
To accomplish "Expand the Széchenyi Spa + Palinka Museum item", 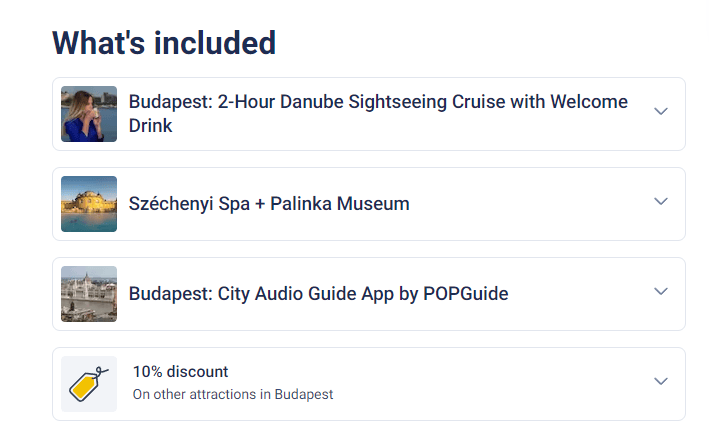I will pyautogui.click(x=661, y=201).
